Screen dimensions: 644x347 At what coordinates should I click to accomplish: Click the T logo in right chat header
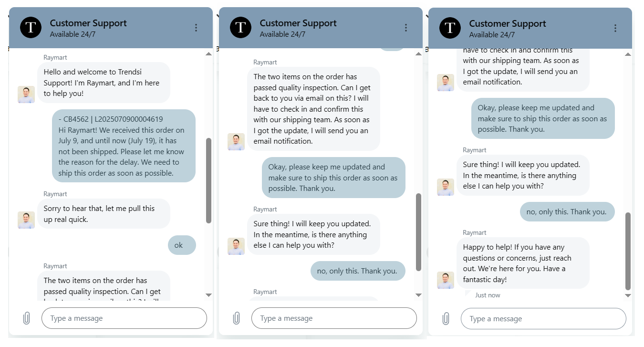click(450, 28)
